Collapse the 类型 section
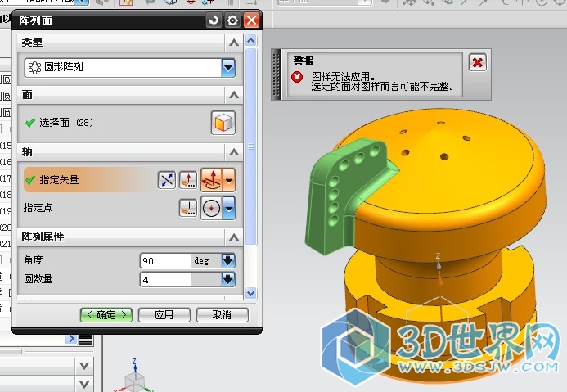This screenshot has height=392, width=567. tap(234, 43)
